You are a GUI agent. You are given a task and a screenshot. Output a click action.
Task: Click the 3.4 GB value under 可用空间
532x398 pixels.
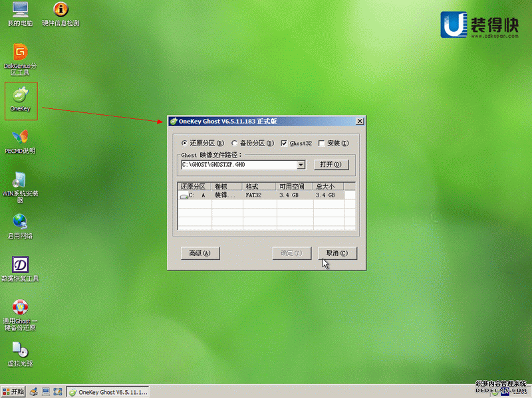pyautogui.click(x=289, y=195)
